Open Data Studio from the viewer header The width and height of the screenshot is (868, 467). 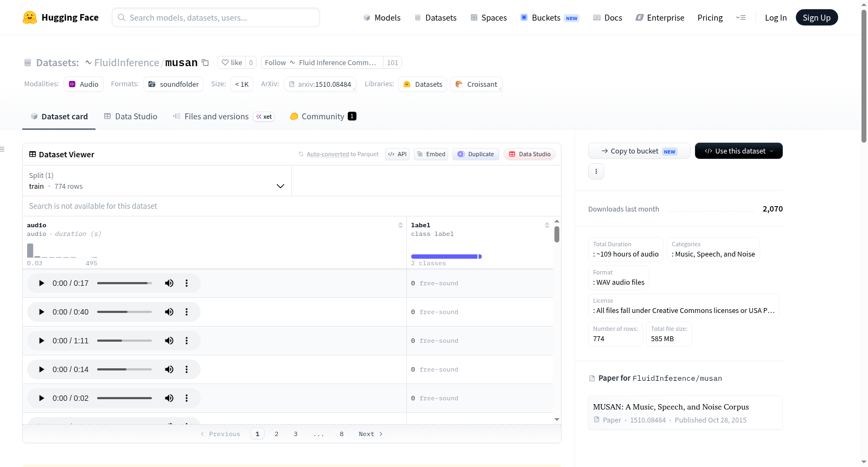coord(529,154)
